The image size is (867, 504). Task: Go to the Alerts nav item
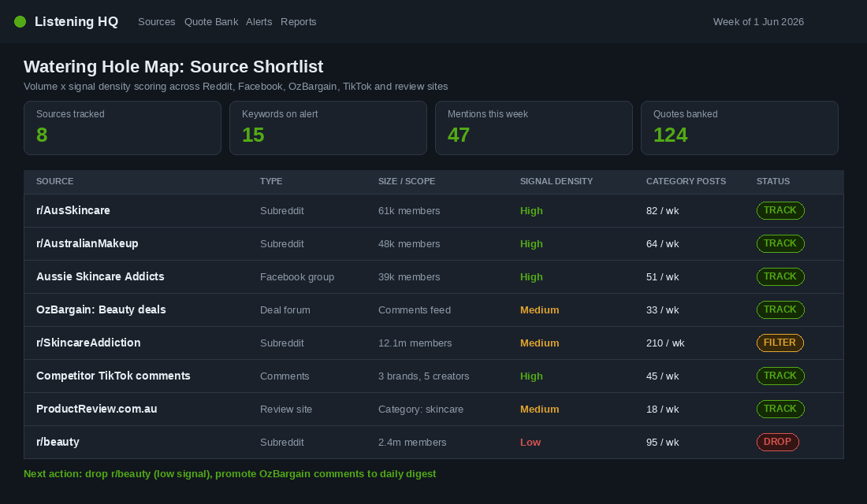tap(259, 21)
